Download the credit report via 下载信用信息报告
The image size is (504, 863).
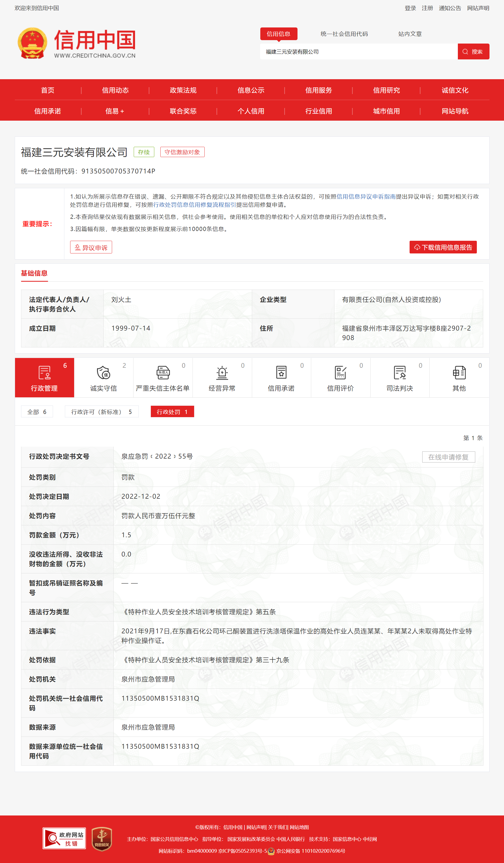coord(443,247)
